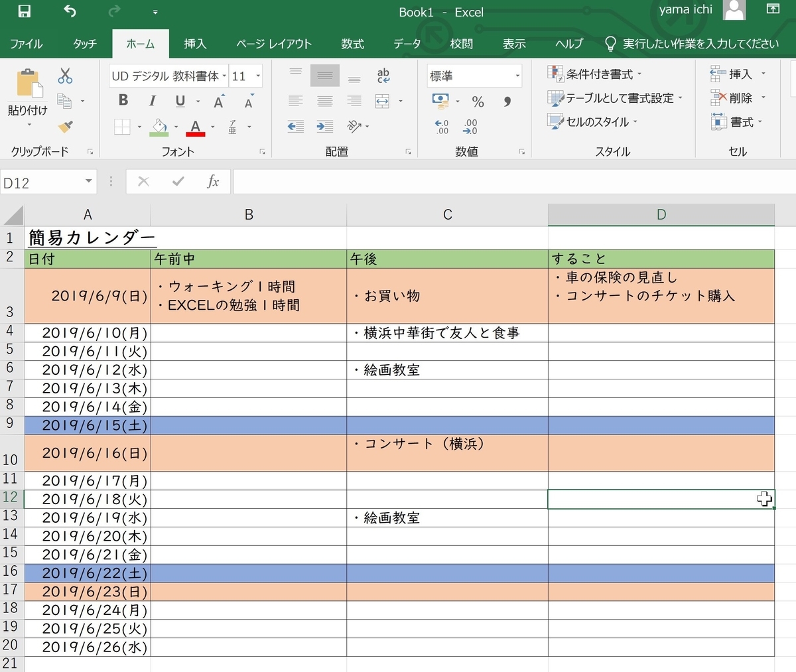Switch to the 数式 ribbon tab
This screenshot has height=672, width=796.
(x=352, y=44)
